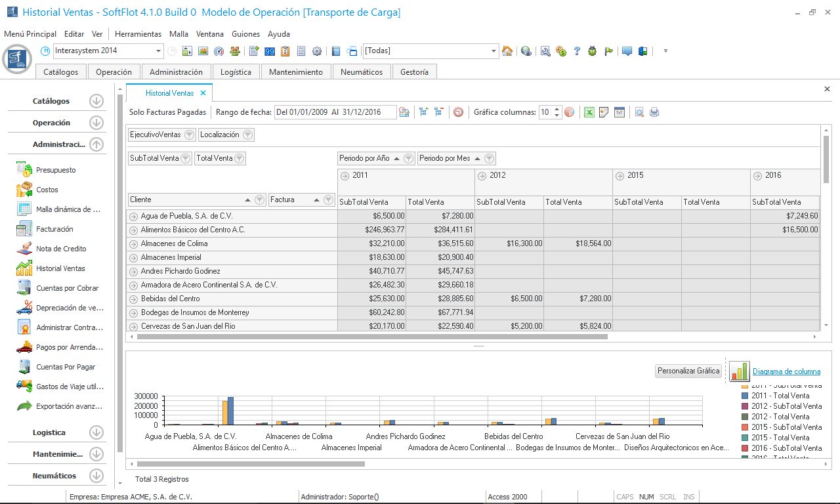This screenshot has width=840, height=504.
Task: Open Historial Ventas in the sidebar
Action: pos(60,268)
